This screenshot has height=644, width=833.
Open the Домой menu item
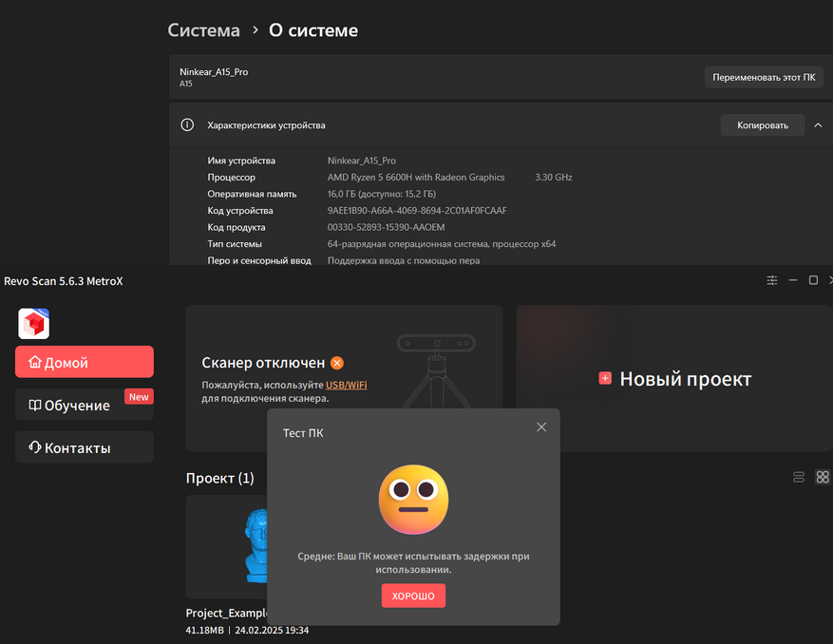pos(85,362)
